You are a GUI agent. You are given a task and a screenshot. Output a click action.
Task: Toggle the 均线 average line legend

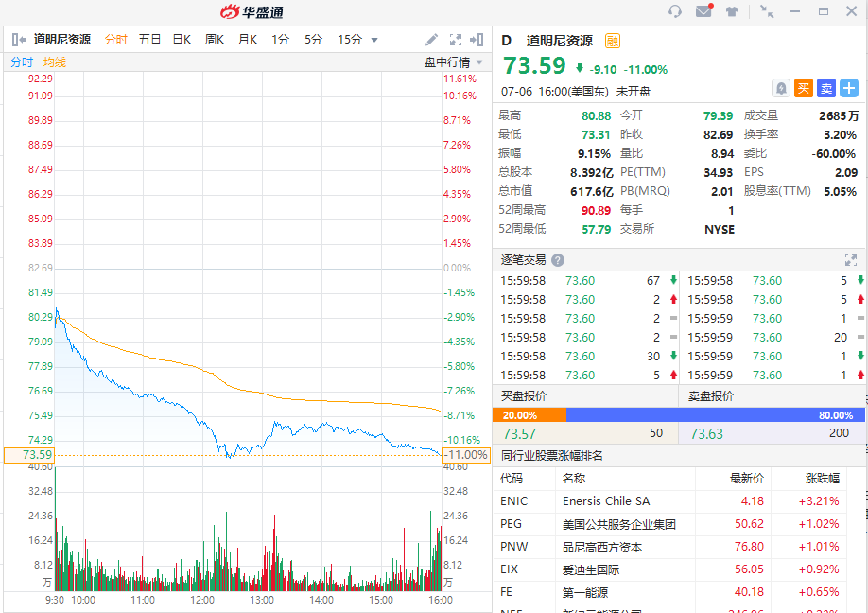pos(54,62)
